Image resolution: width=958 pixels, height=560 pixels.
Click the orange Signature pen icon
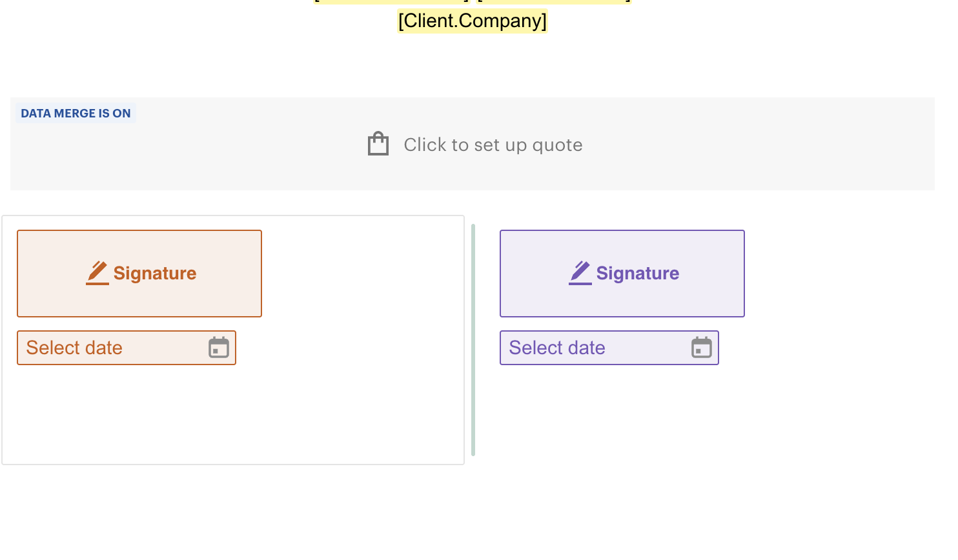97,272
